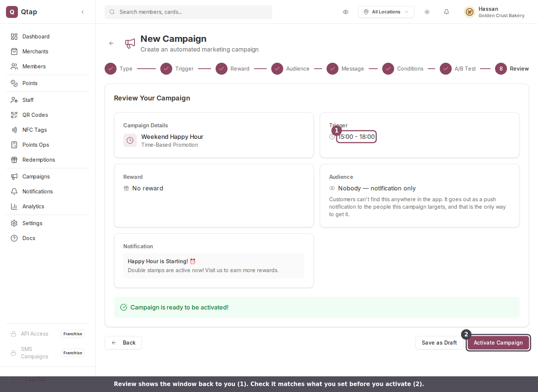Go to the Conditions step
The width and height of the screenshot is (538, 392).
tap(403, 69)
